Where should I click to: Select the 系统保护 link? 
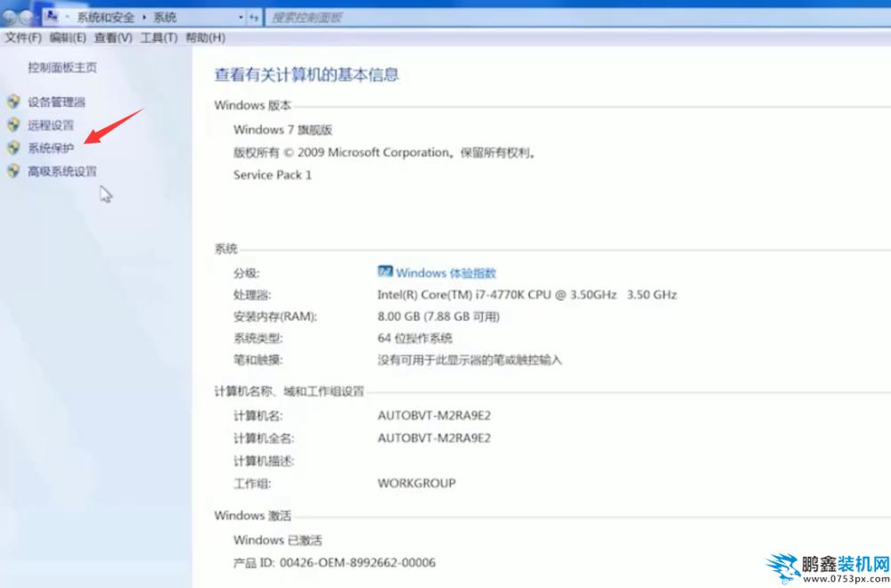click(51, 148)
